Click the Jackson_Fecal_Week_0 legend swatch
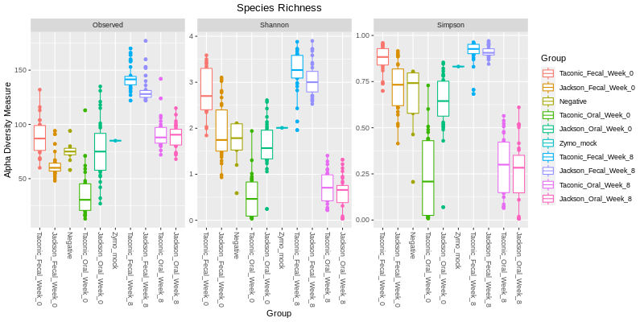Viewport: 644px width, 322px height. click(548, 88)
